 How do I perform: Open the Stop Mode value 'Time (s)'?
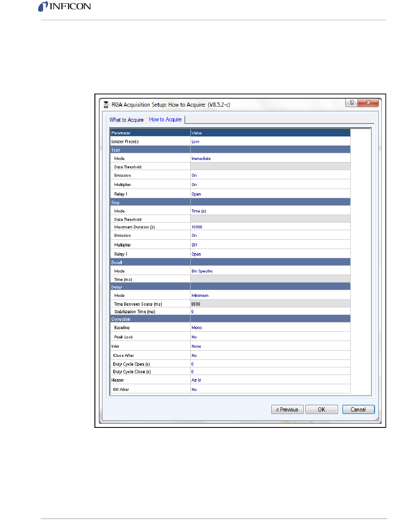[270, 211]
